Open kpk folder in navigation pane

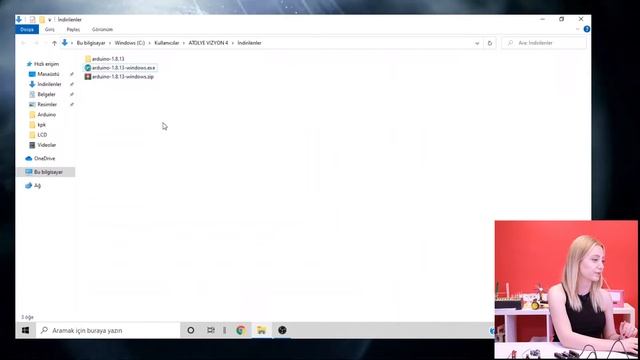pyautogui.click(x=38, y=125)
